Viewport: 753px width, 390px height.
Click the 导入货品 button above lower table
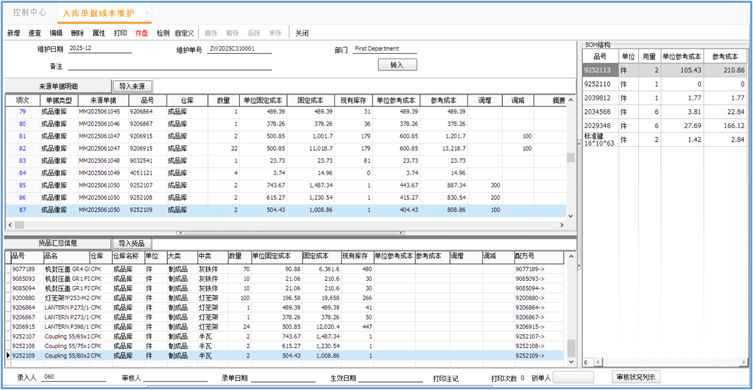pos(132,243)
